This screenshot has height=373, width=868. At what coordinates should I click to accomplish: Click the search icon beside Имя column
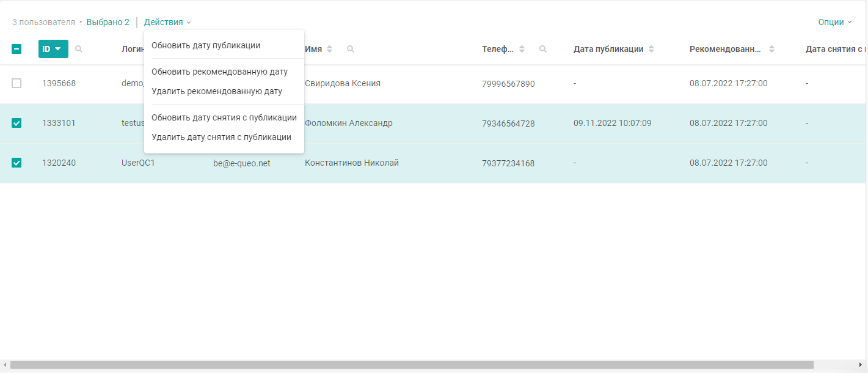click(351, 49)
